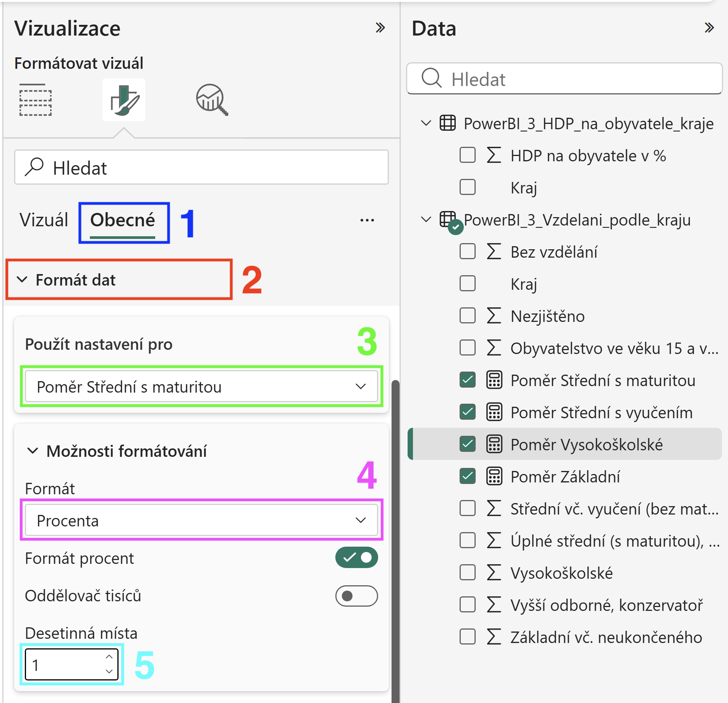Viewport: 728px width, 703px height.
Task: Click calculator icon of Poměr Střední s maturitou
Action: point(494,380)
